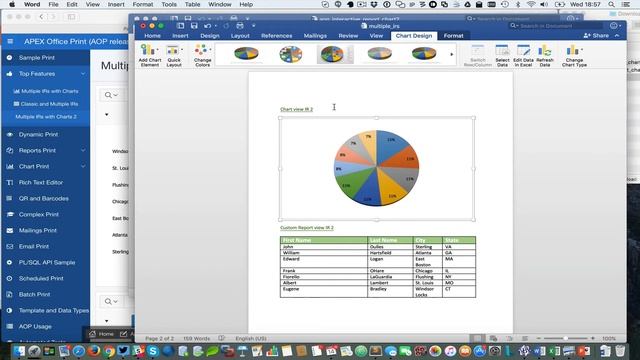This screenshot has width=640, height=360.
Task: Open the Format menu in menu bar
Action: click(143, 4)
